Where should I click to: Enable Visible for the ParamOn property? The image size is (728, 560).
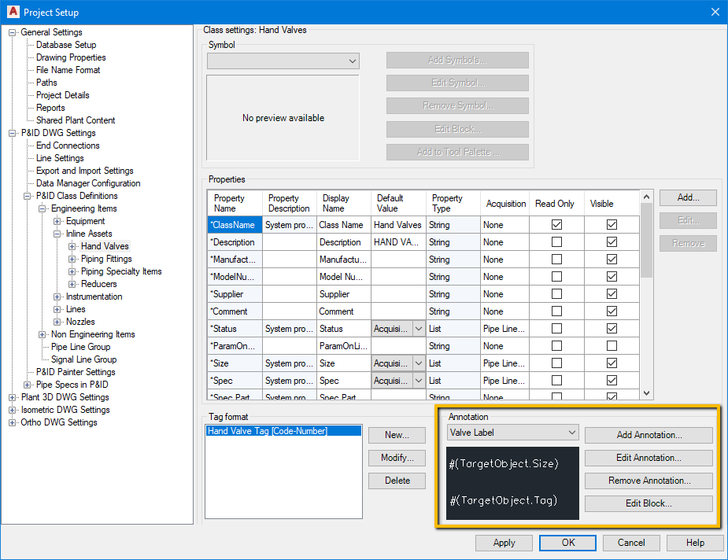point(612,345)
